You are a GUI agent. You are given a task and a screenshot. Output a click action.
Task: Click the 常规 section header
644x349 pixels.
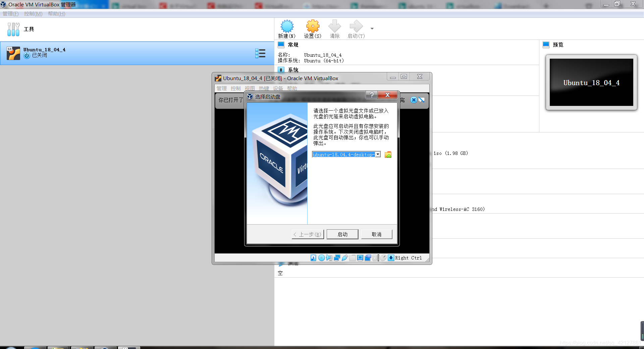[293, 45]
